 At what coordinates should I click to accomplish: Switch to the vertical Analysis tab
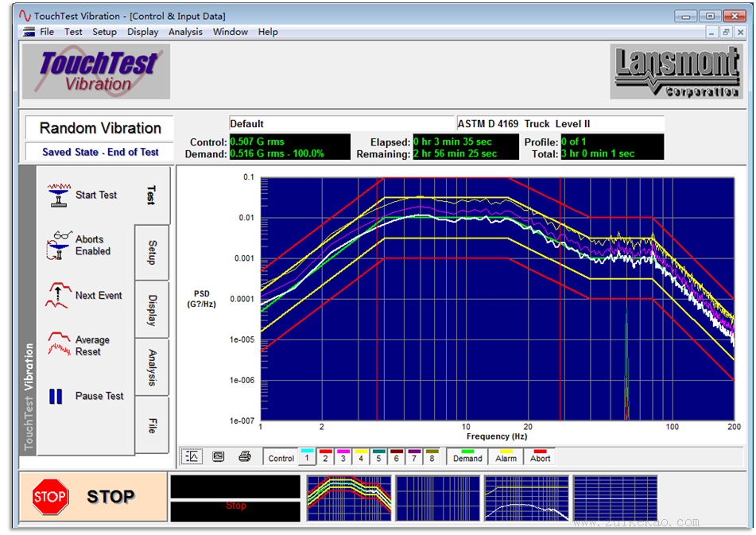(x=151, y=368)
